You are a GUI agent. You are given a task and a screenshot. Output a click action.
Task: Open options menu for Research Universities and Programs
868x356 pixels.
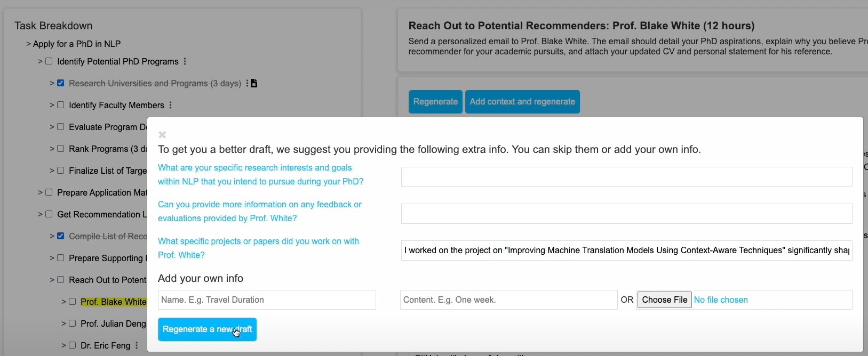click(247, 83)
